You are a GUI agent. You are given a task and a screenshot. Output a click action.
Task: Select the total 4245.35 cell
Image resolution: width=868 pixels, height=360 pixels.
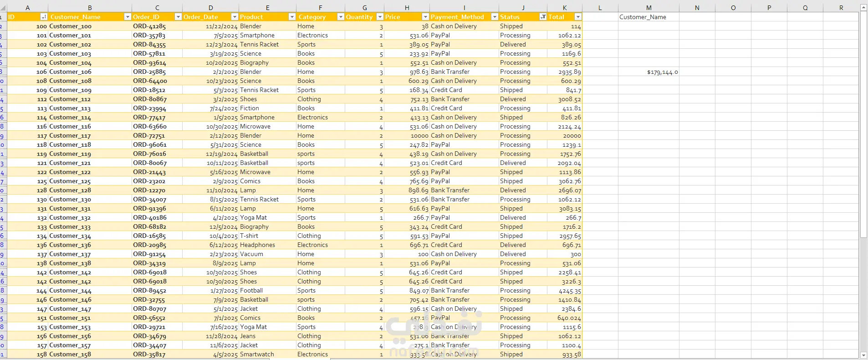(x=565, y=290)
